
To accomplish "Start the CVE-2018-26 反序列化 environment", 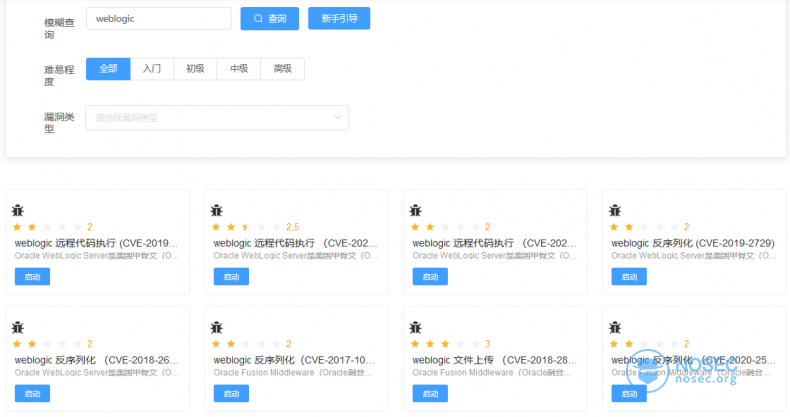I will point(32,393).
